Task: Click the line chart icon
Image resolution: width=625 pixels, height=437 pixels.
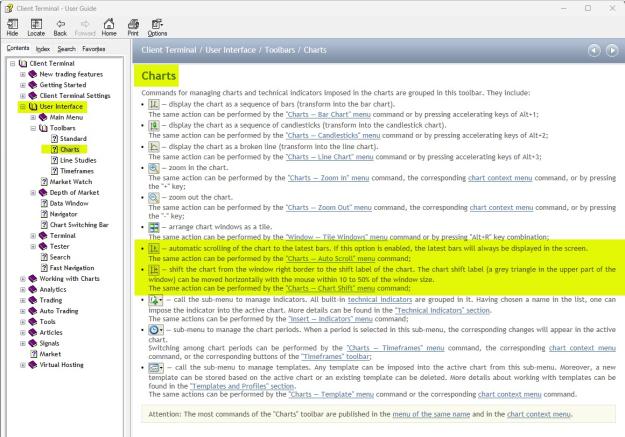Action: (x=154, y=147)
